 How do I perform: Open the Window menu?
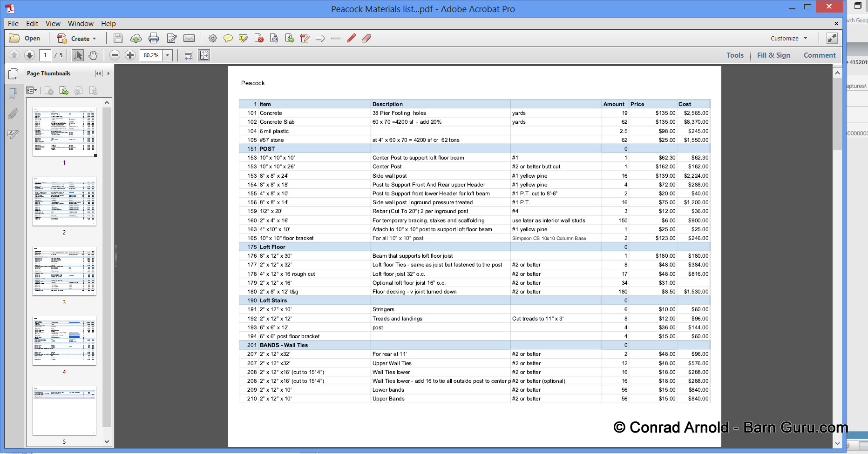pos(81,24)
